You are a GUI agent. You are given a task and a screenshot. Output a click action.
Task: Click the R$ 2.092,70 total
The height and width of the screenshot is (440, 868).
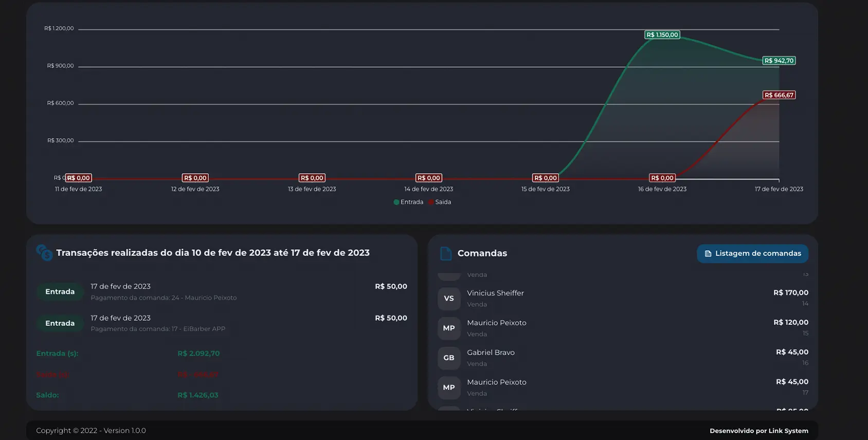coord(198,354)
